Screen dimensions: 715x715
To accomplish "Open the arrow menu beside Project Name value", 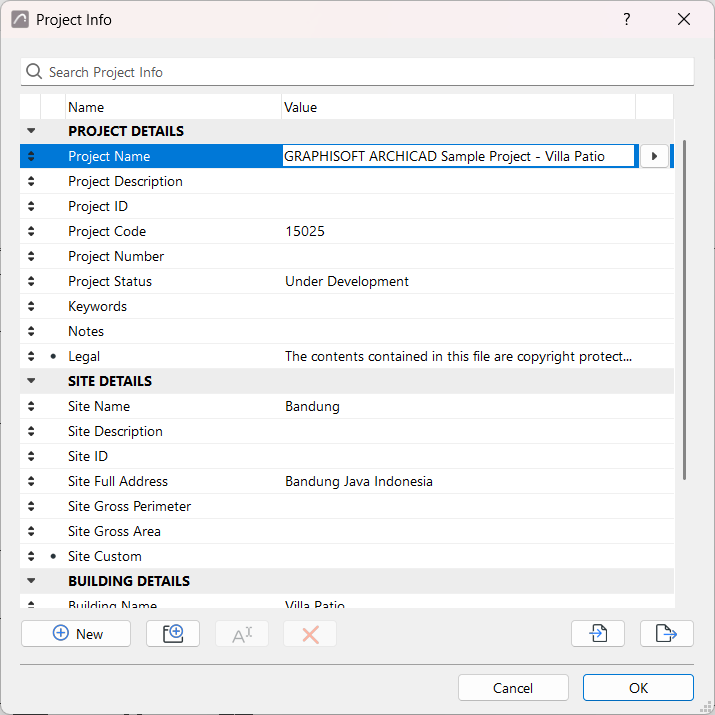I will point(654,156).
